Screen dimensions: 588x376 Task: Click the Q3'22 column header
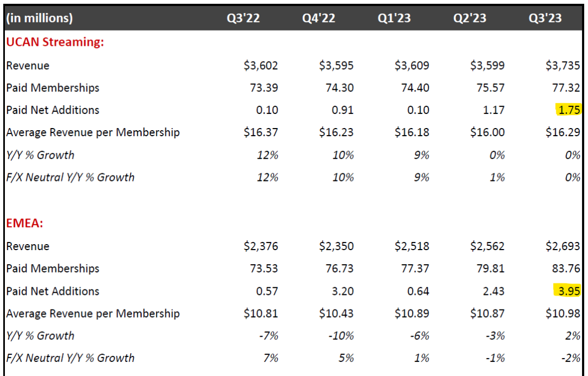pyautogui.click(x=243, y=17)
